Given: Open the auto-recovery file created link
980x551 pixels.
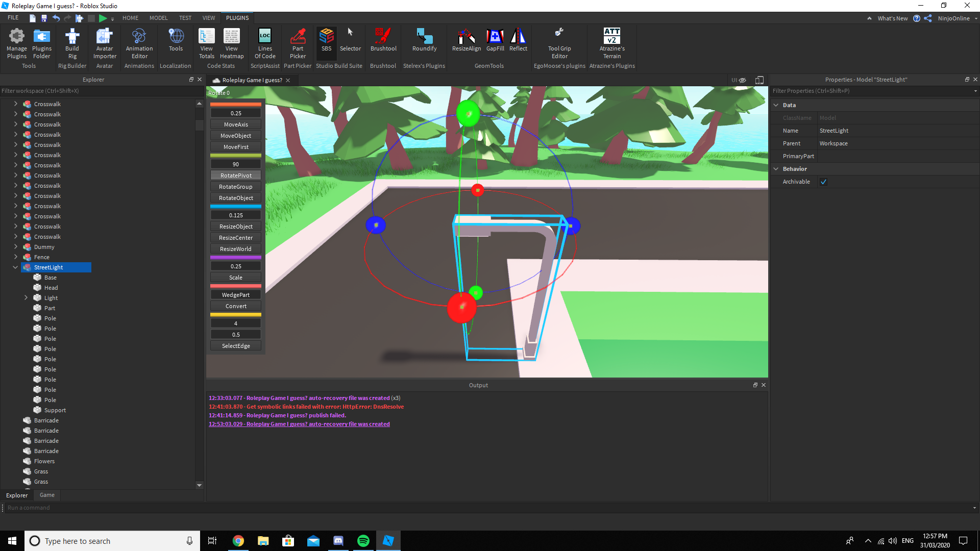Looking at the screenshot, I should click(x=299, y=424).
